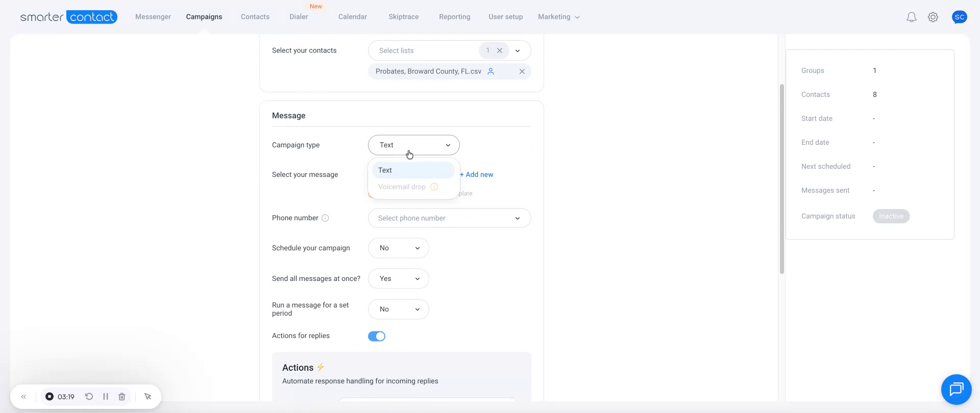Click the 'Automate response handling' description
The height and width of the screenshot is (413, 980).
point(360,381)
